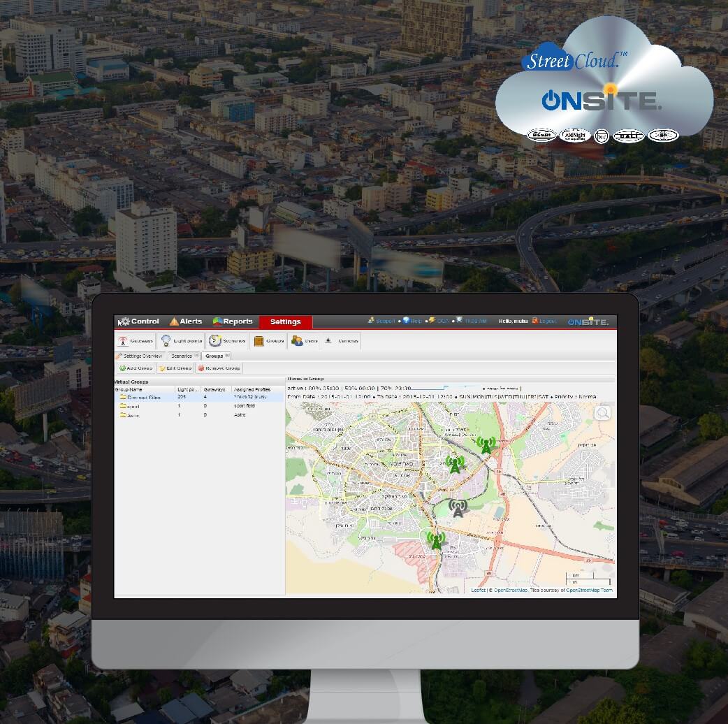Select the sport group row
This screenshot has height=724, width=728.
click(x=199, y=406)
